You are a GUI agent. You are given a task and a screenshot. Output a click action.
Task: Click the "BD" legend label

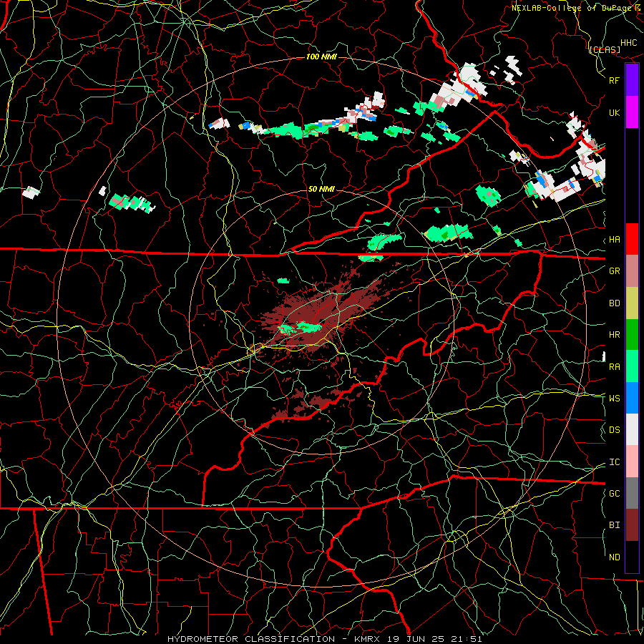[x=614, y=303]
